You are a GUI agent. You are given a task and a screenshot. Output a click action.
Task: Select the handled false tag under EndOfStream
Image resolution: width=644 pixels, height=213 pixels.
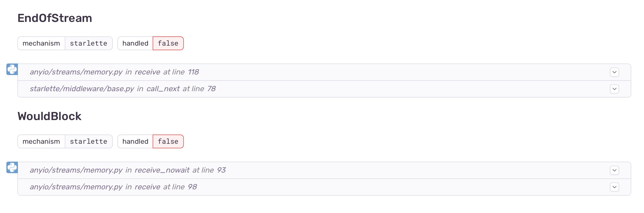pyautogui.click(x=151, y=43)
